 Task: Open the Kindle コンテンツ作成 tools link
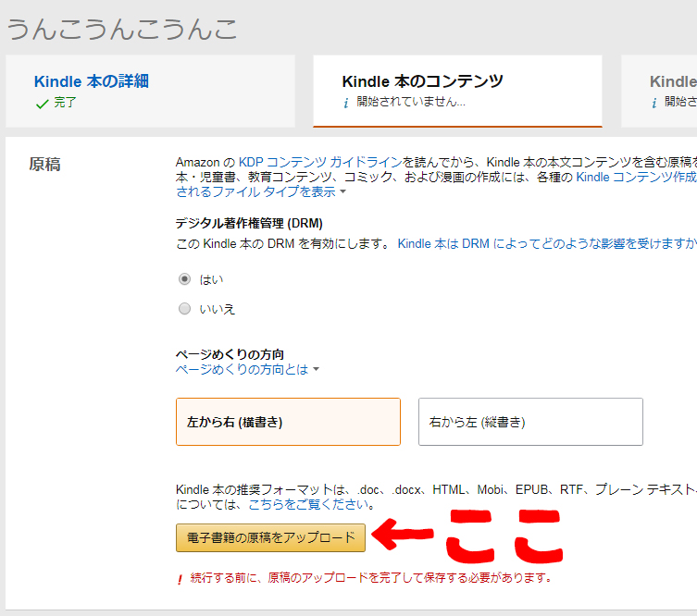coord(637,178)
